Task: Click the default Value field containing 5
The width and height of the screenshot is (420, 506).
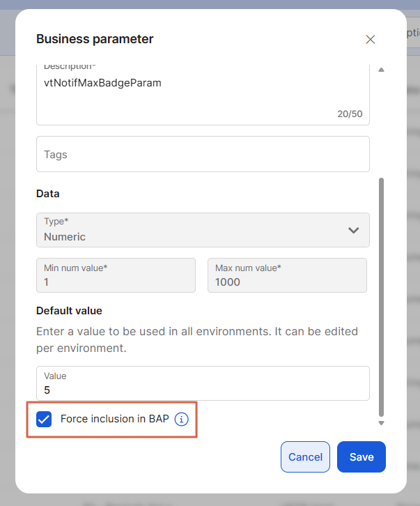Action: coord(202,384)
